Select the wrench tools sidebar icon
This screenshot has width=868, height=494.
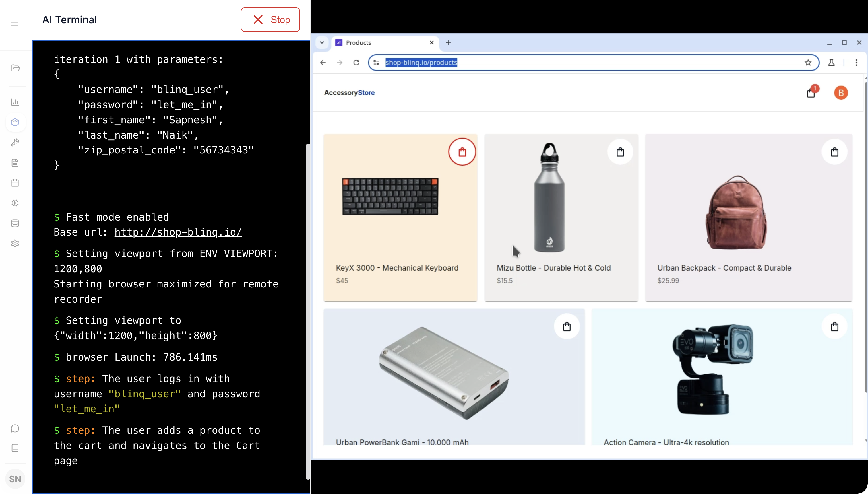pos(15,143)
